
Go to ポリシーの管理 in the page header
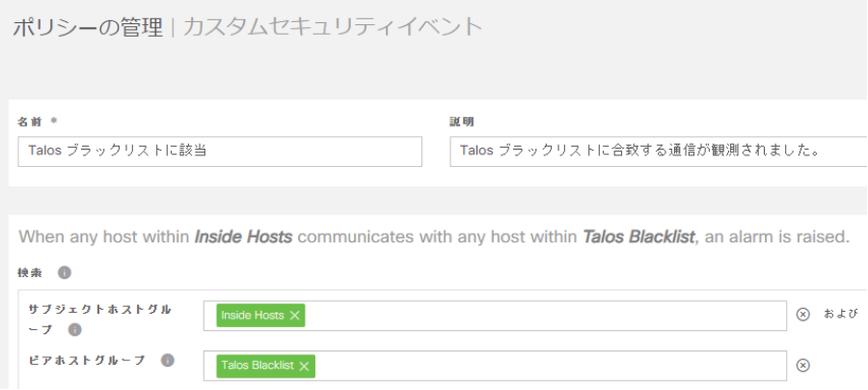pos(87,27)
